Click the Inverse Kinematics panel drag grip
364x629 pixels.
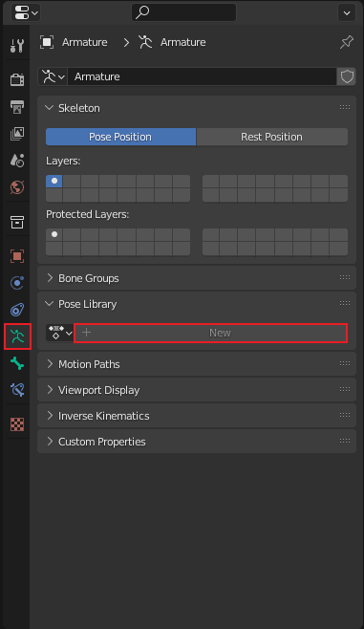(345, 415)
